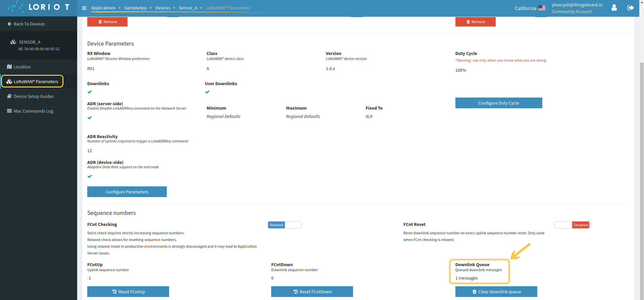The height and width of the screenshot is (300, 644).
Task: Go to SampleApp in breadcrumb
Action: [x=135, y=8]
